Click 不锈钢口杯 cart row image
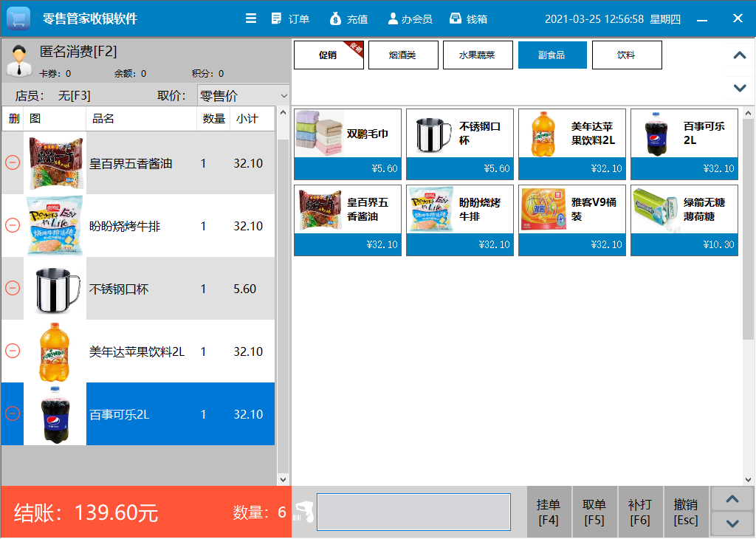This screenshot has width=756, height=539. point(55,288)
